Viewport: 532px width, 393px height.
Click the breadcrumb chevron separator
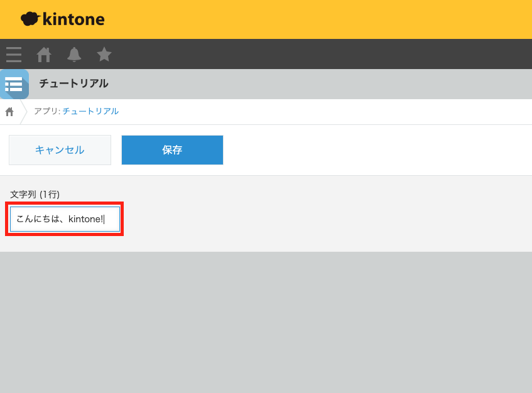coord(24,112)
